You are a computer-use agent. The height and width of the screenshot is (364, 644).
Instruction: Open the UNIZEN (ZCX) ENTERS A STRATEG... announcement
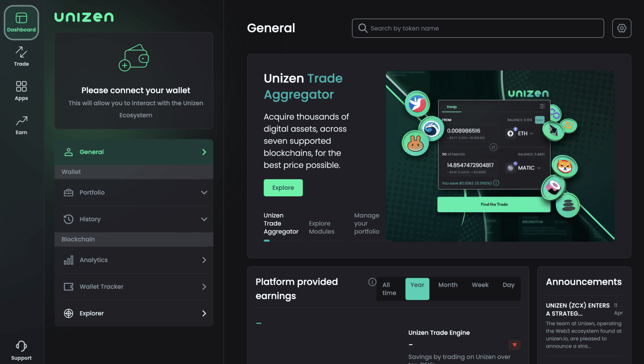point(578,309)
